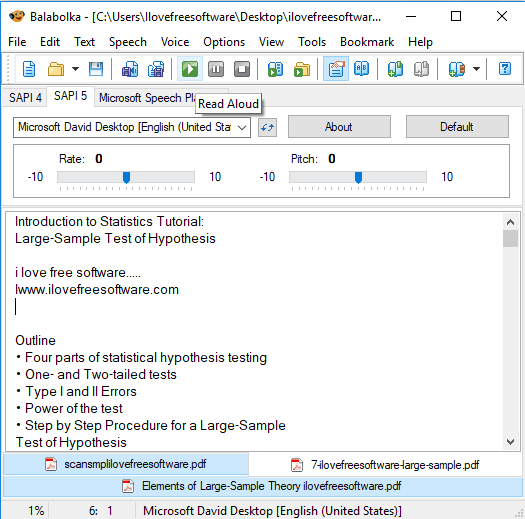Click "Step by Step Procedure for a Large-Sample" line
525x519 pixels.
click(x=150, y=426)
